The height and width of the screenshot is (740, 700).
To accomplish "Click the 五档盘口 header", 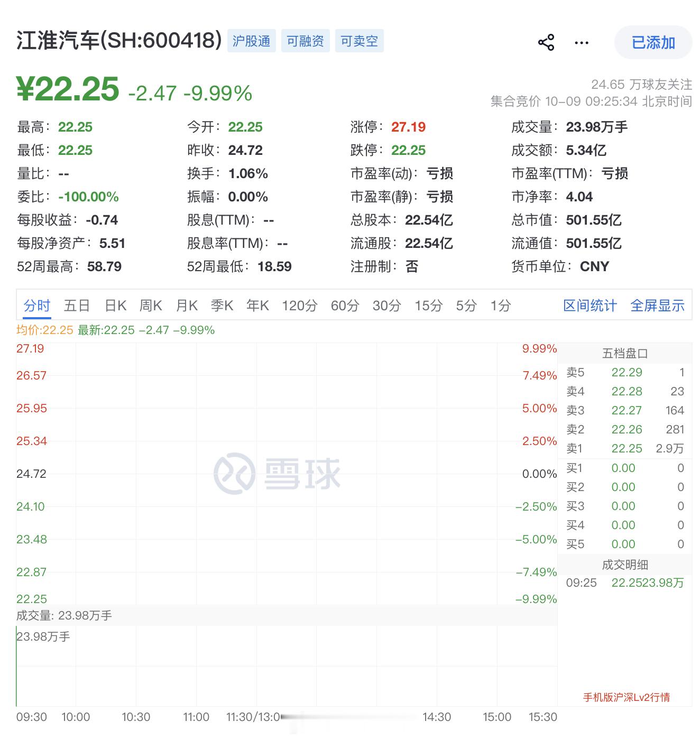I will tap(625, 353).
